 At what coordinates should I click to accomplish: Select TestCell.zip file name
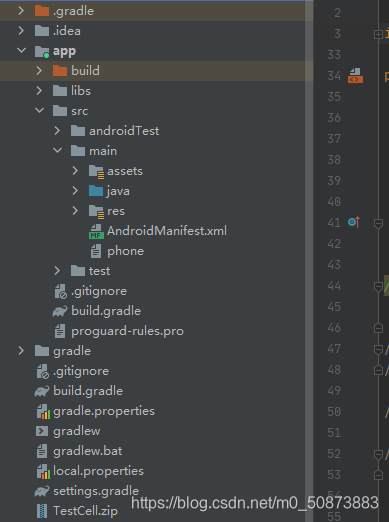(85, 511)
